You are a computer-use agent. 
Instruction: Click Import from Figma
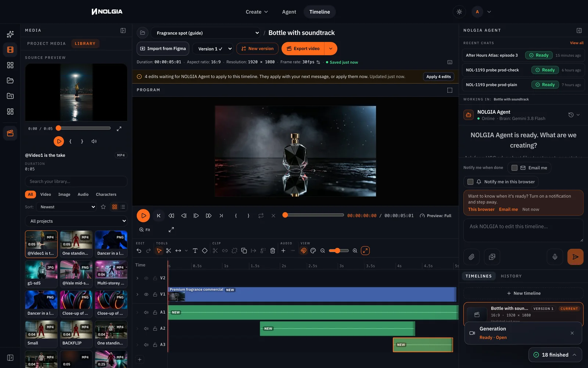[x=163, y=49]
